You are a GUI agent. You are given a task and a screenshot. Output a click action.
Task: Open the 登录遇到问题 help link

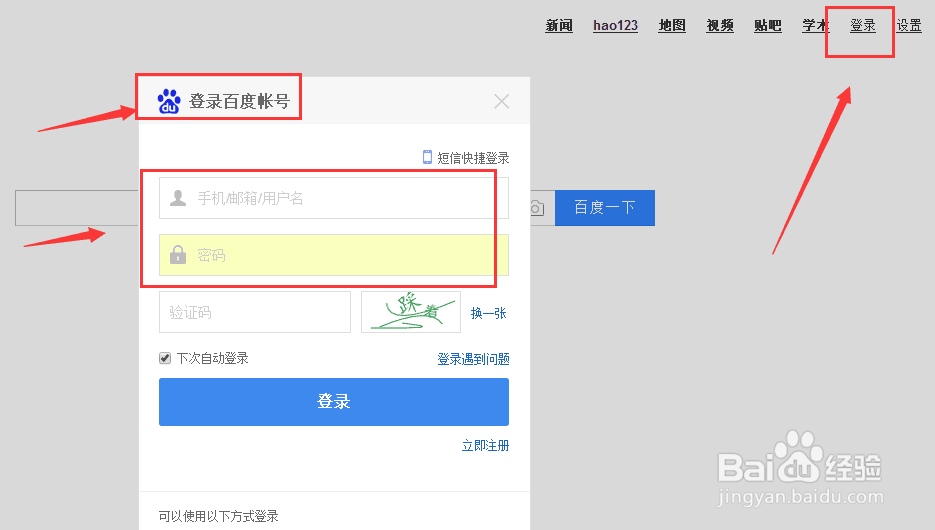(x=473, y=359)
